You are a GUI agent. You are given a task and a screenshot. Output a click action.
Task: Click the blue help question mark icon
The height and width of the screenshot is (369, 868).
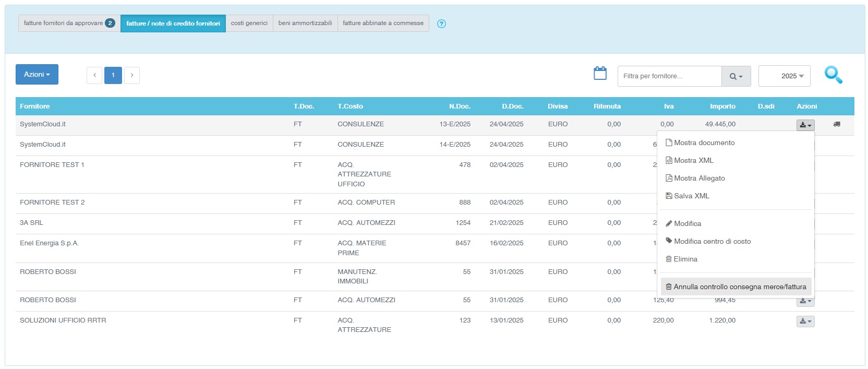441,23
